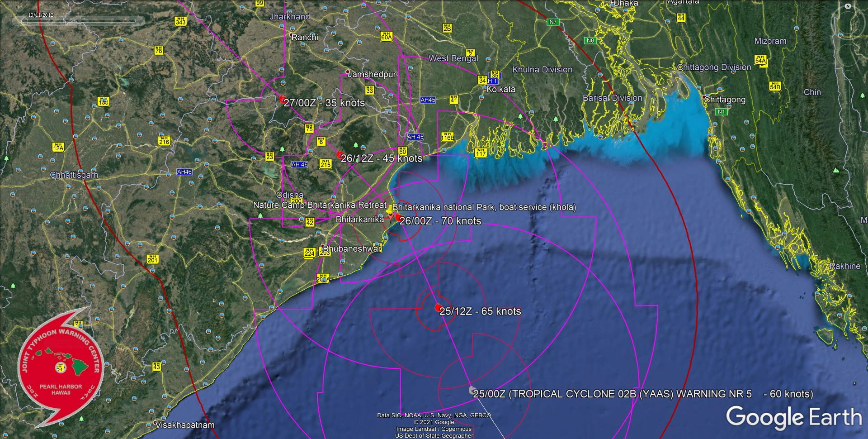
Task: Click the Google Earth logo watermark
Action: (x=793, y=416)
